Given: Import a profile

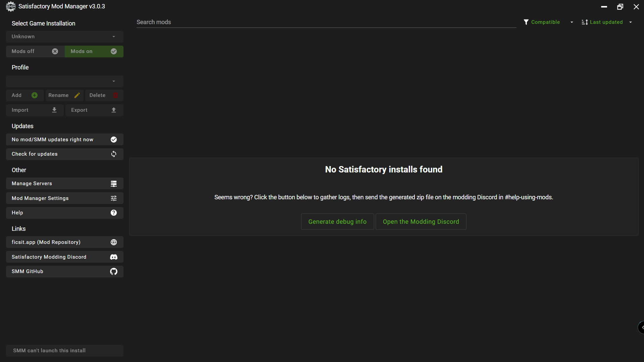Looking at the screenshot, I should point(35,110).
